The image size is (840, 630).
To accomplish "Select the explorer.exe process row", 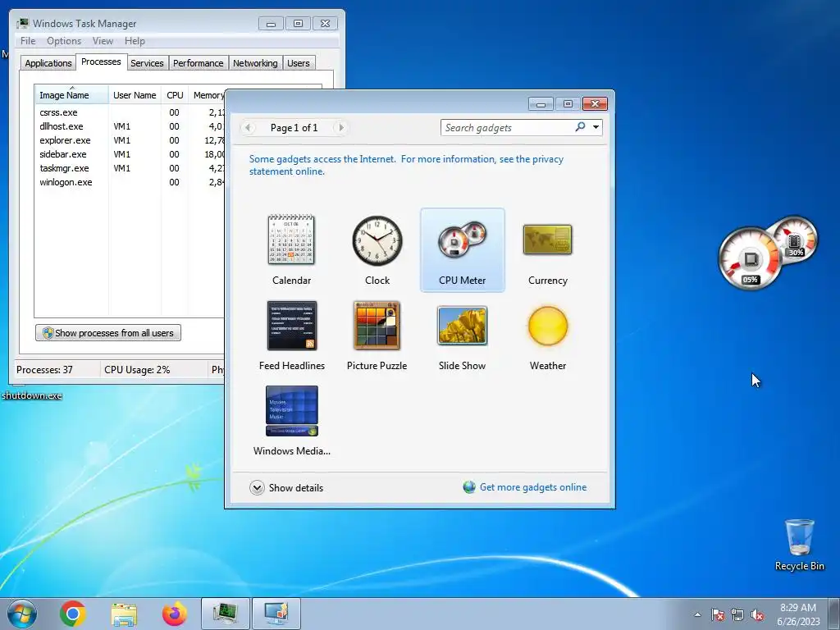I will pos(130,140).
